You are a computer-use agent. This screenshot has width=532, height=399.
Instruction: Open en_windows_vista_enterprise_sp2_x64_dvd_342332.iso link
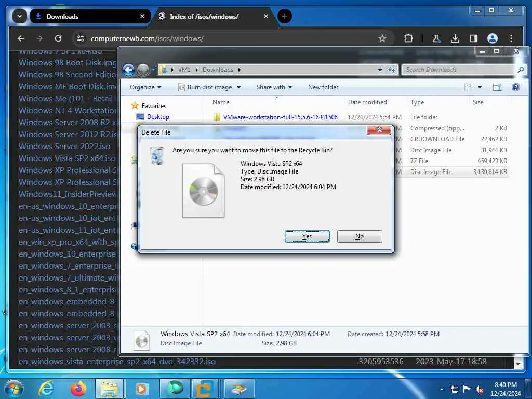(117, 362)
